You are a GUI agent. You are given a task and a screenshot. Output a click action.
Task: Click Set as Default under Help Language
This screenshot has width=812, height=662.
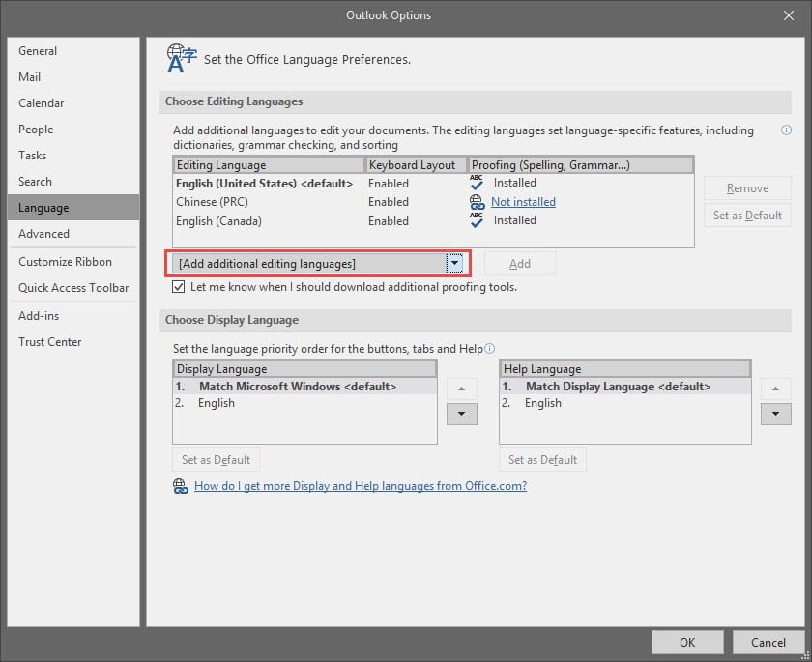542,460
